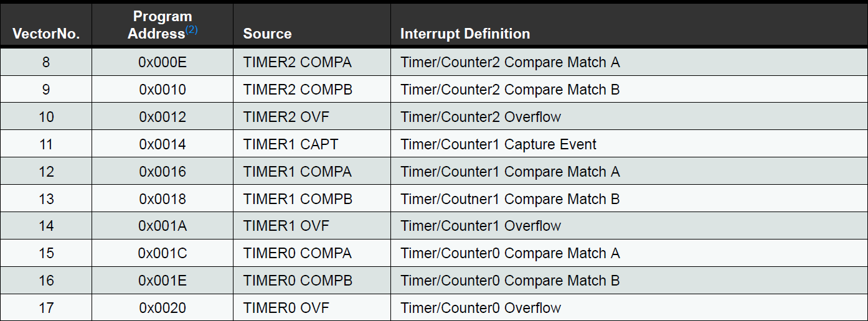This screenshot has width=868, height=321.
Task: Click the Timer/Counter0 Compare Match B text
Action: coord(510,281)
